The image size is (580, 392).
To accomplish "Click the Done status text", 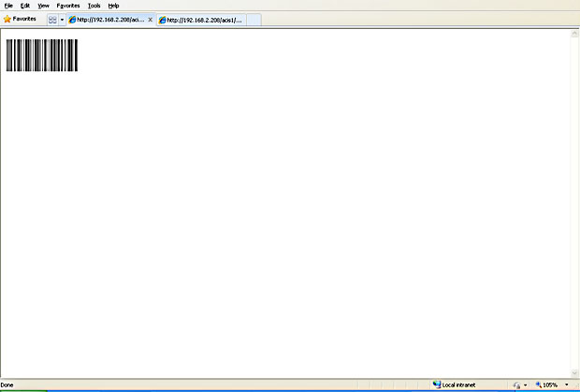I will coord(7,385).
